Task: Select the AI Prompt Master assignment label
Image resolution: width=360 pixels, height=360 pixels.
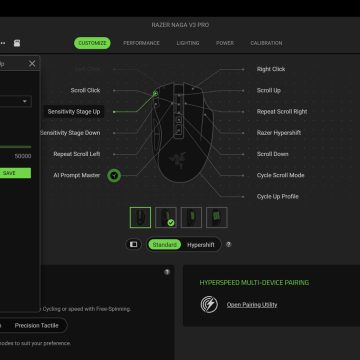Action: tap(77, 175)
